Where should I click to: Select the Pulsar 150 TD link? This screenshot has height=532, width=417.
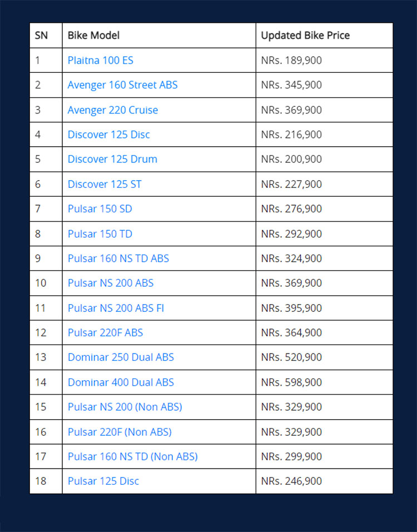(100, 233)
